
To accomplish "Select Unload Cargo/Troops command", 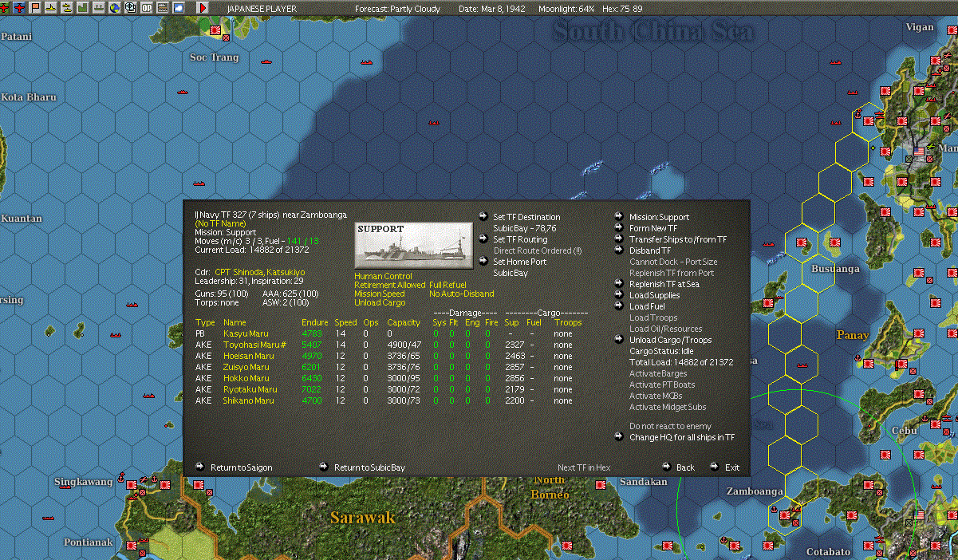I will (670, 339).
